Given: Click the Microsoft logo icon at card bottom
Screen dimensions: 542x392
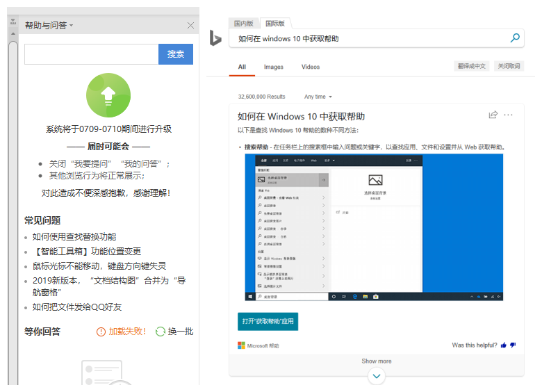Looking at the screenshot, I should (x=241, y=345).
